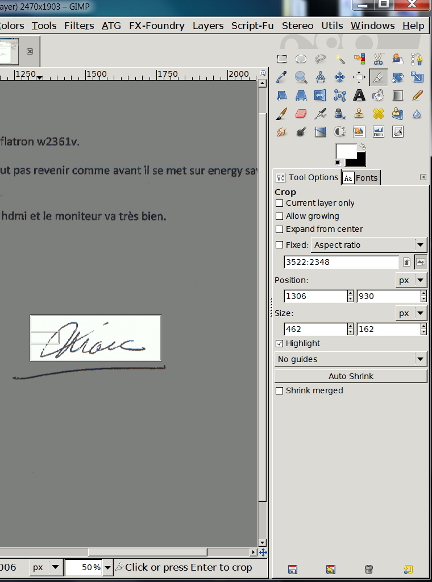Click the Save Tool Options icon

point(292,569)
